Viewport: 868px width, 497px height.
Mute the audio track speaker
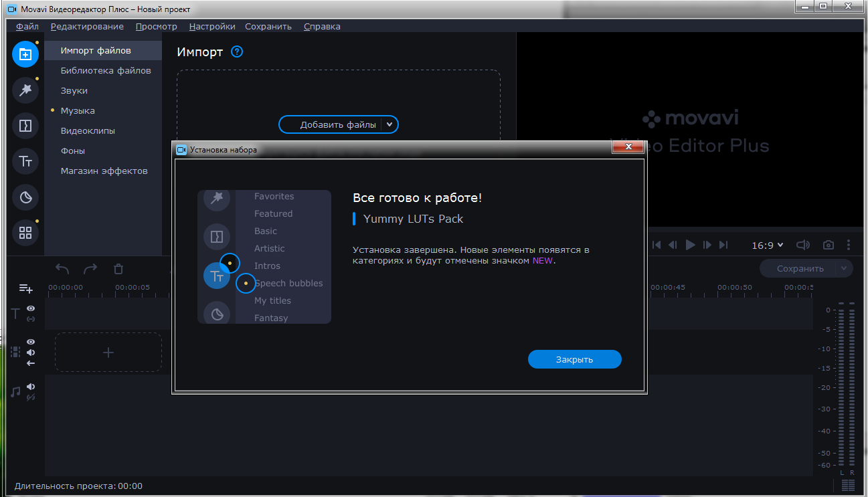coord(31,387)
